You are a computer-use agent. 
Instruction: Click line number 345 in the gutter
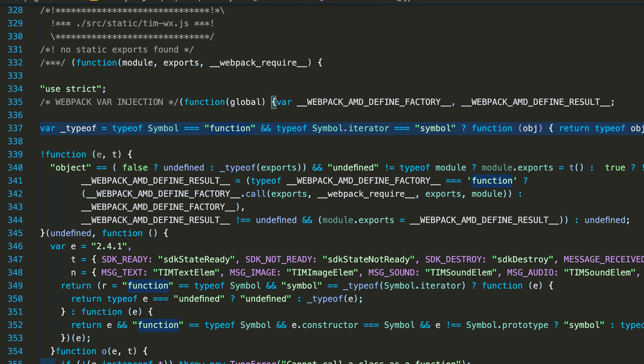click(x=15, y=233)
